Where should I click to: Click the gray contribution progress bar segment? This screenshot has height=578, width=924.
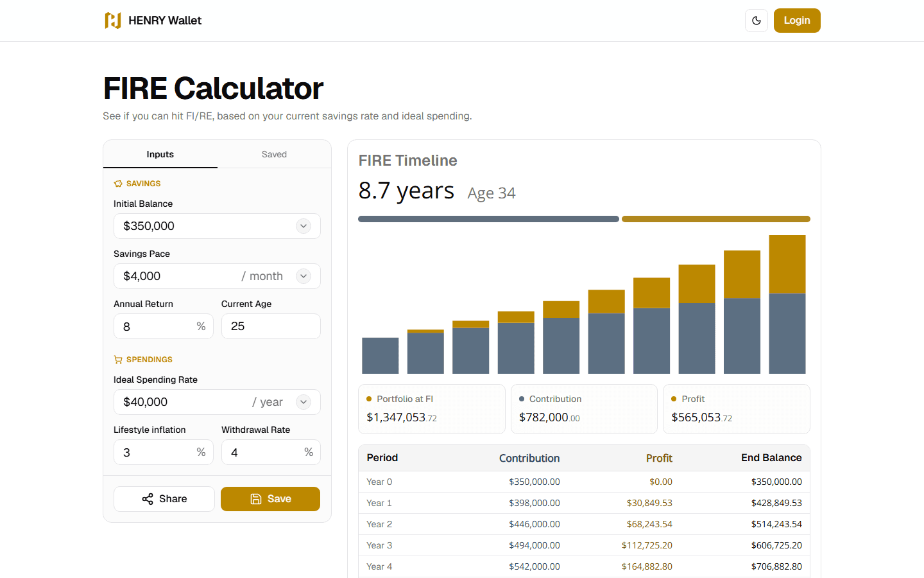click(x=488, y=219)
